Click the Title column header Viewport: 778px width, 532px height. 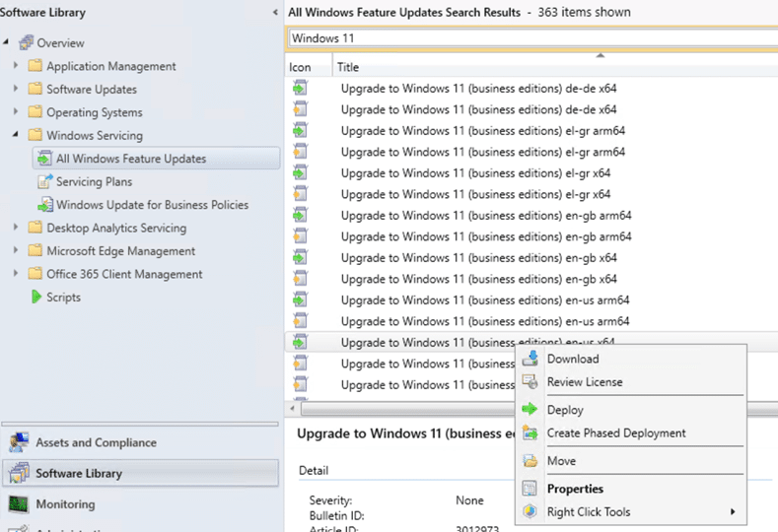348,67
